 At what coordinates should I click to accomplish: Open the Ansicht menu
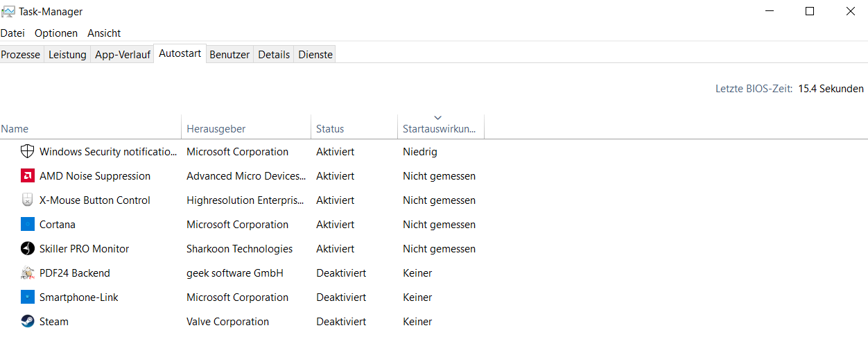(104, 33)
